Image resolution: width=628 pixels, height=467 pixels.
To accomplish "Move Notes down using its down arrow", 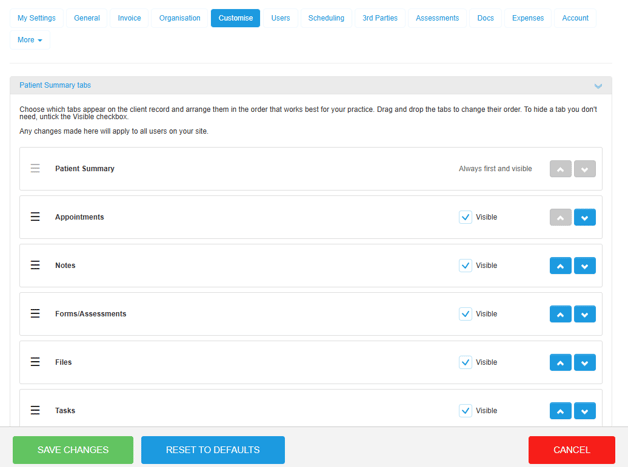I will [x=584, y=266].
